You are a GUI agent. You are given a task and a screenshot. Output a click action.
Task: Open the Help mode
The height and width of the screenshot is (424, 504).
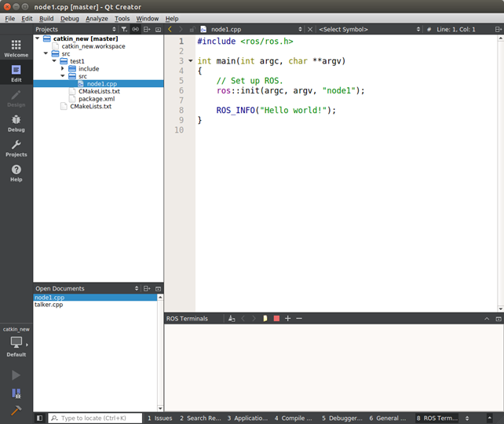click(x=16, y=173)
